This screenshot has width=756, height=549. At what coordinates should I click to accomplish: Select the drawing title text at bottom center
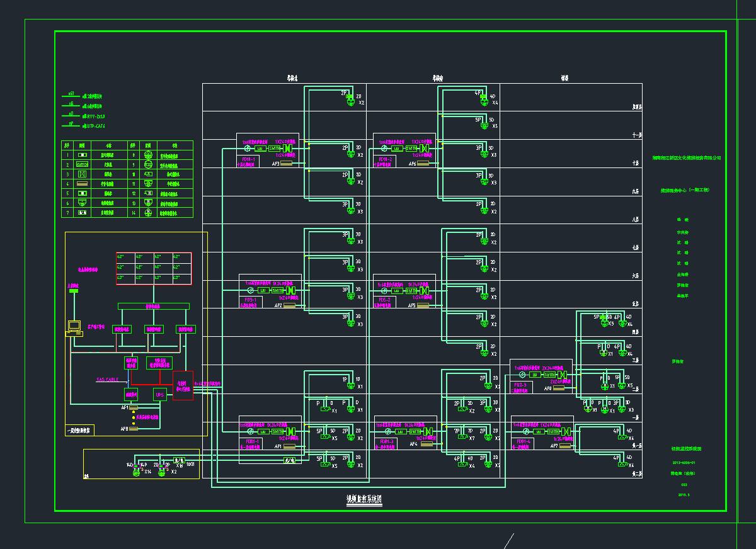point(364,499)
